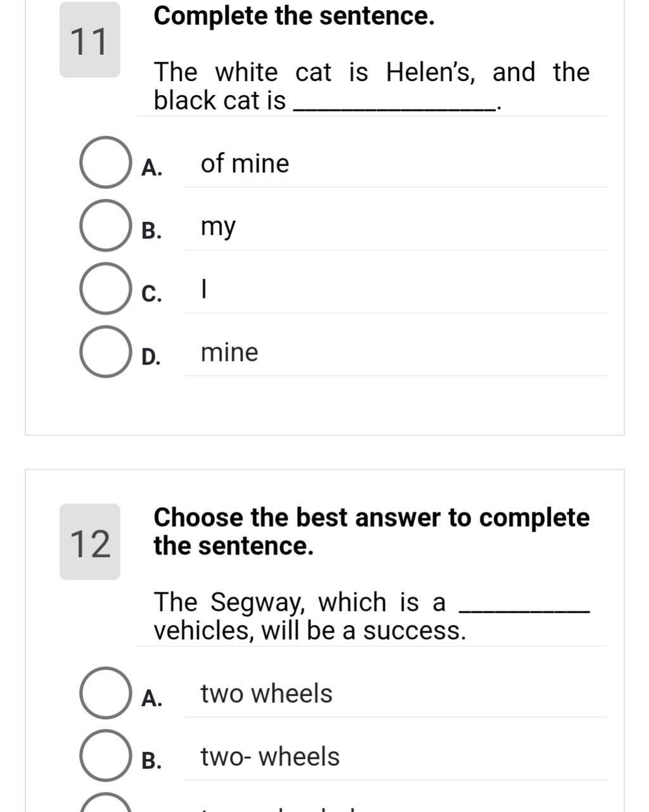649x812 pixels.
Task: Click the question number 11 badge
Action: pos(90,41)
